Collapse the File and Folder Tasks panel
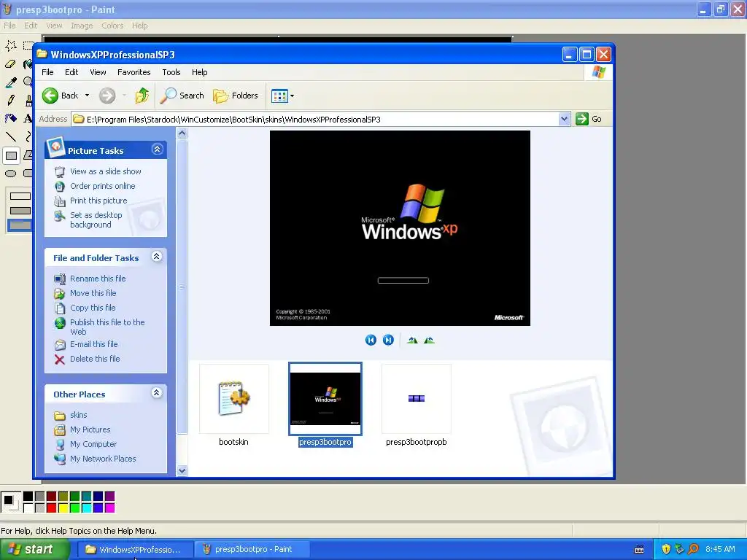747x560 pixels. point(156,257)
